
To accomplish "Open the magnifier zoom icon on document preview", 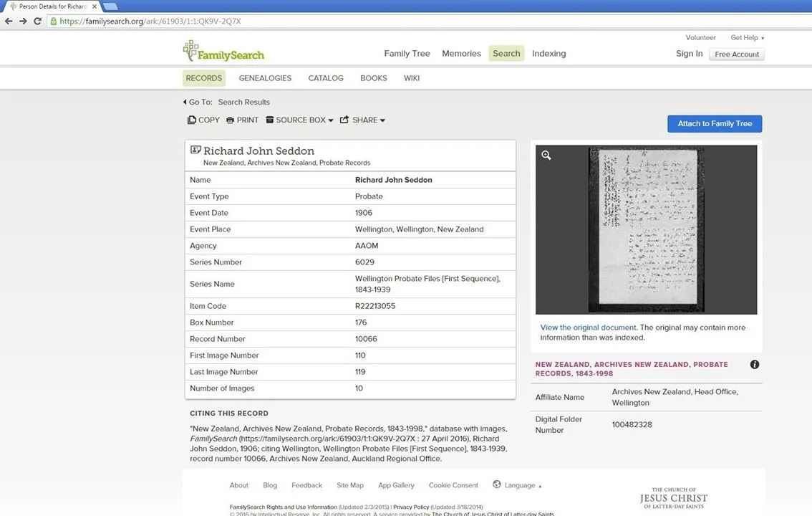I will (546, 155).
